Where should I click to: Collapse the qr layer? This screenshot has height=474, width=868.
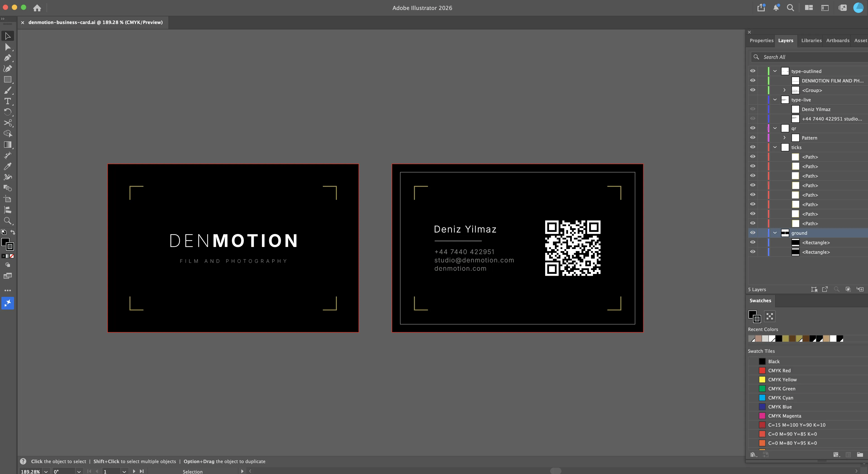775,128
